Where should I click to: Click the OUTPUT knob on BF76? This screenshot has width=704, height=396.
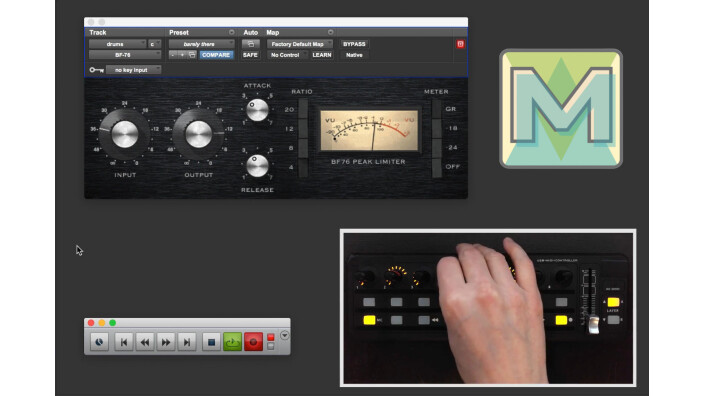click(x=198, y=134)
